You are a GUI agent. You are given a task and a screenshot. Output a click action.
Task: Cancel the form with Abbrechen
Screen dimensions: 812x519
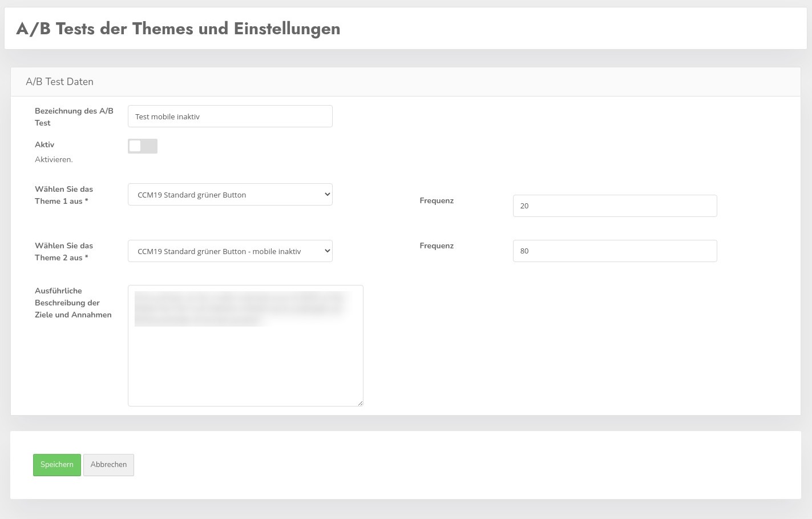[x=108, y=464]
